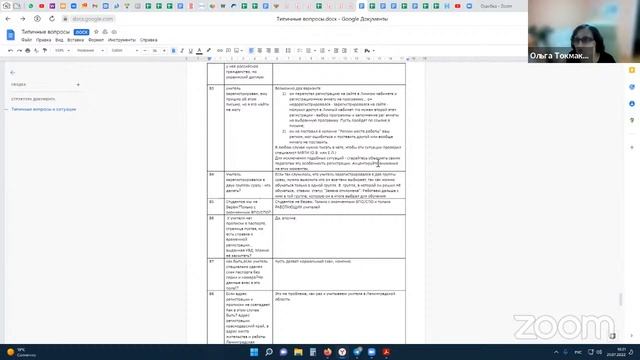
Task: Click the increase indent icon
Action: [344, 51]
